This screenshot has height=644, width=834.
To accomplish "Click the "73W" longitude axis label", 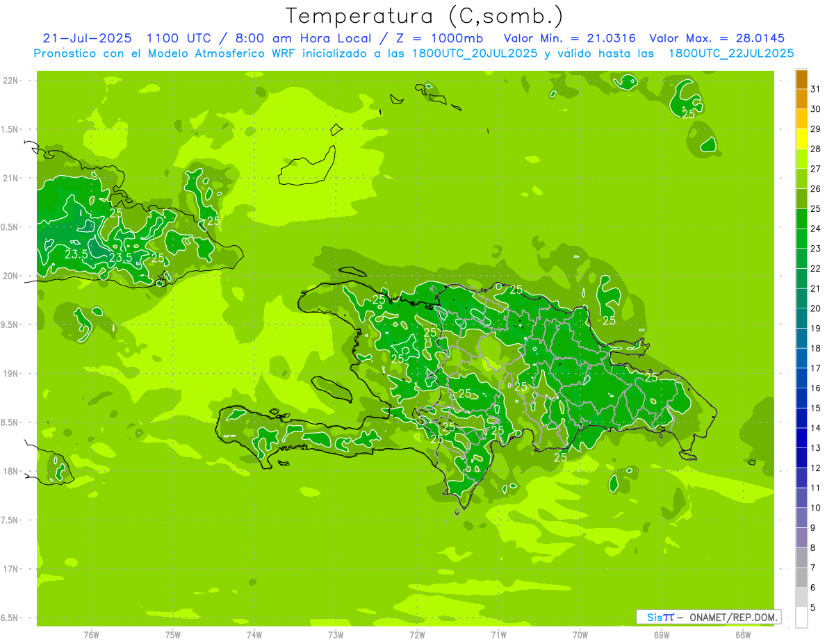I will tap(336, 635).
